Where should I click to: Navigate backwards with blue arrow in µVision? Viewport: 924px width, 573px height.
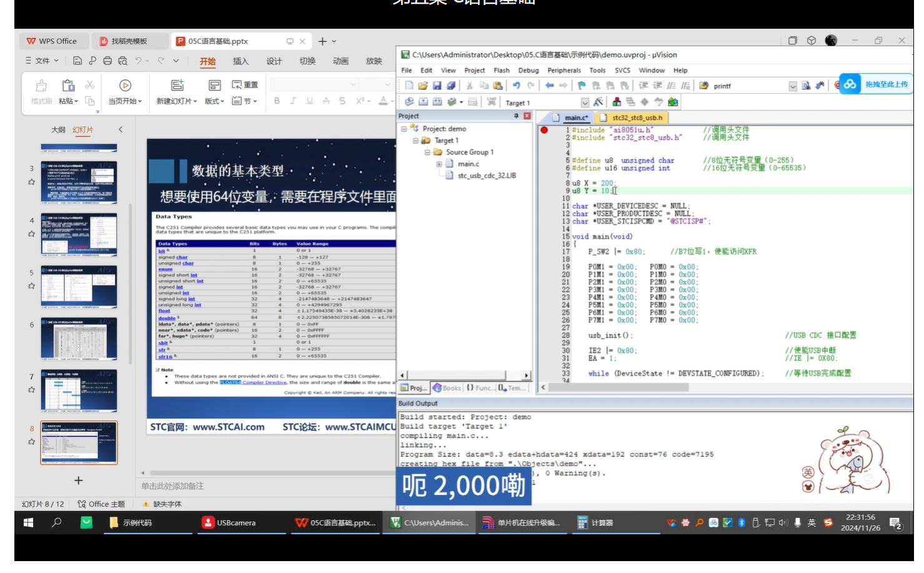click(x=550, y=86)
